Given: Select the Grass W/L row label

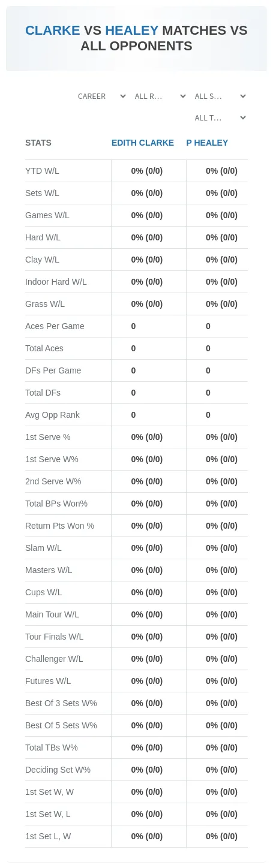Looking at the screenshot, I should click(45, 304).
